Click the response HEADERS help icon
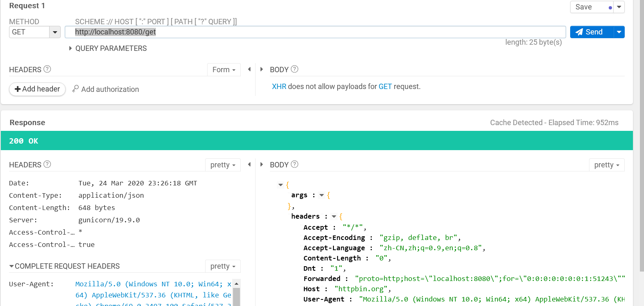Image resolution: width=644 pixels, height=306 pixels. [47, 164]
